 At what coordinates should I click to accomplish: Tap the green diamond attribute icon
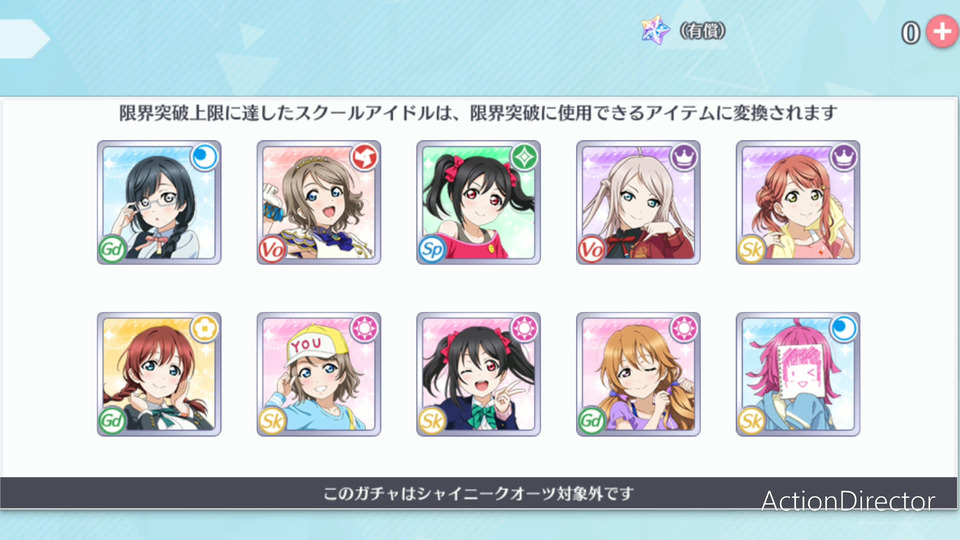[x=524, y=157]
